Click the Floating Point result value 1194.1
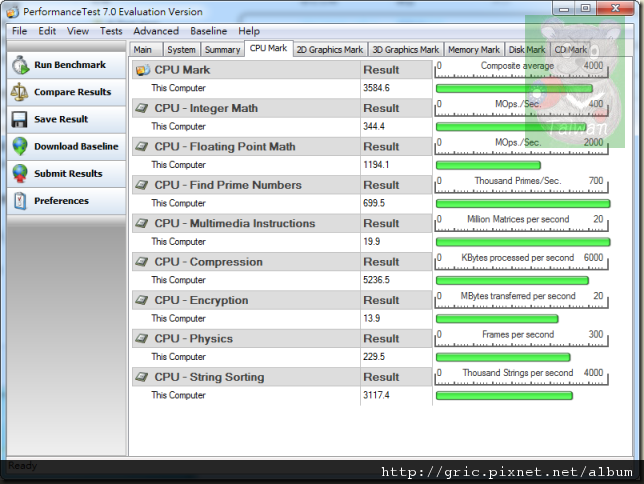This screenshot has height=484, width=644. pos(376,165)
